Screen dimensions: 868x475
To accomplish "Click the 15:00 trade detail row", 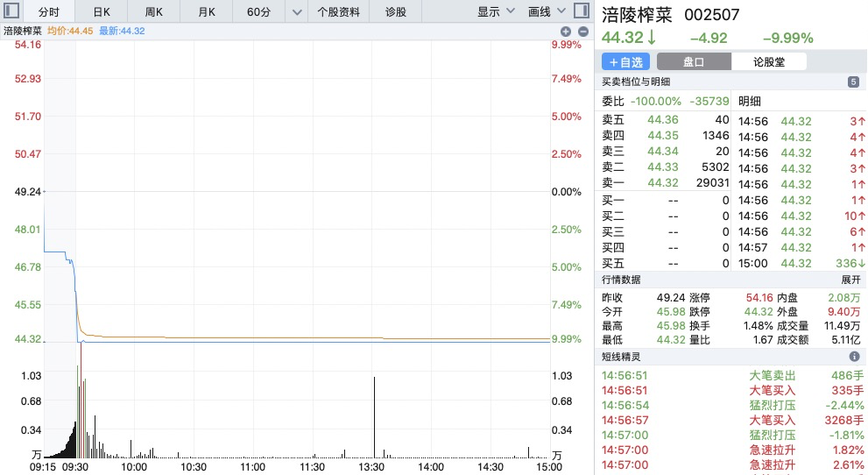I will pos(801,264).
